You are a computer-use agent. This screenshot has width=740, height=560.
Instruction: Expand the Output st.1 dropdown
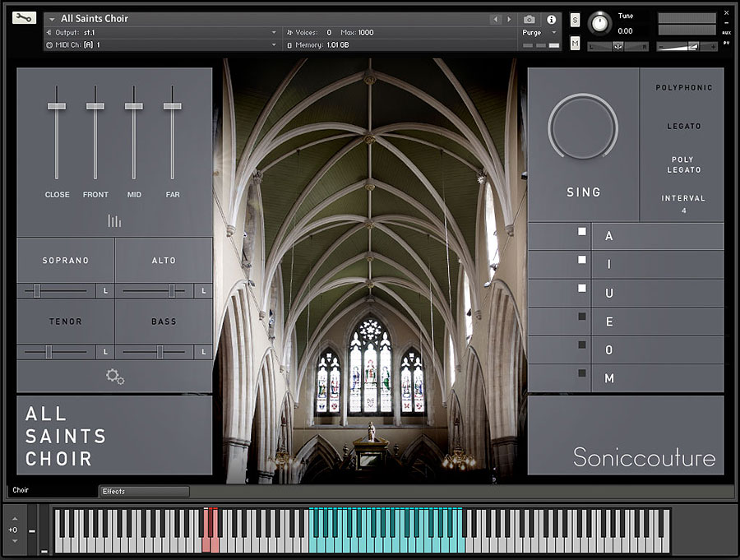click(274, 32)
